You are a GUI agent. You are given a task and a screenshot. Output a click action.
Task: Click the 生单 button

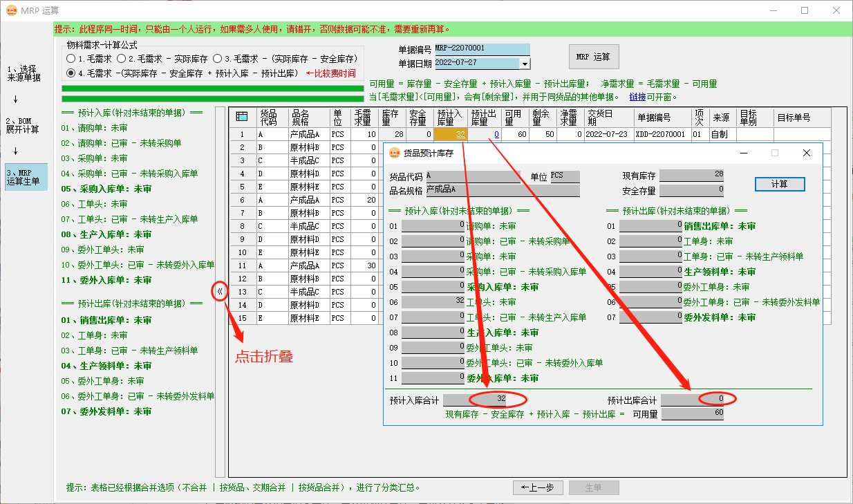point(594,487)
